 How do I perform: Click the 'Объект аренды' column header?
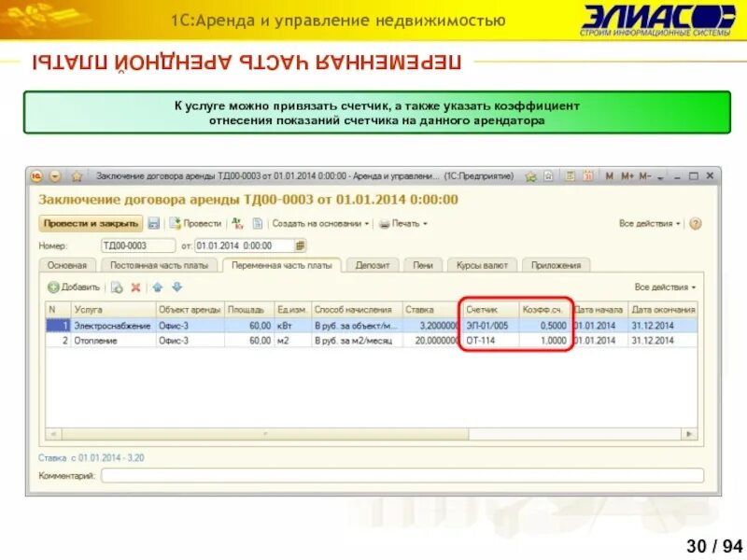(190, 310)
